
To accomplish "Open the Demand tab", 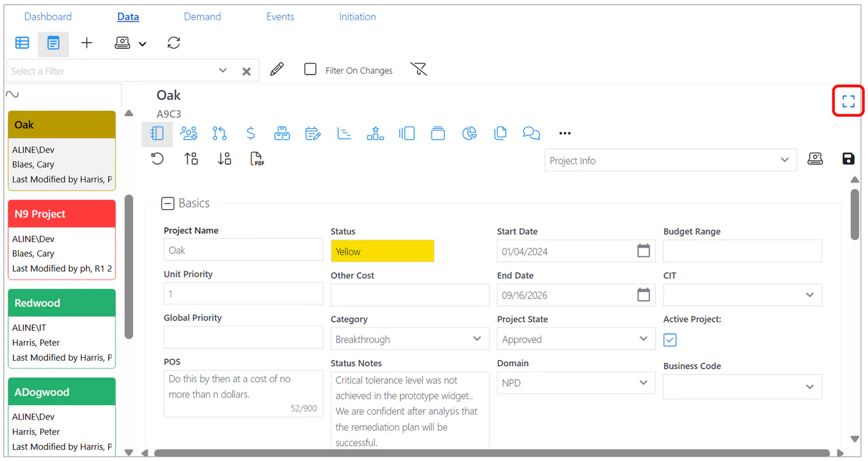I will [x=202, y=17].
